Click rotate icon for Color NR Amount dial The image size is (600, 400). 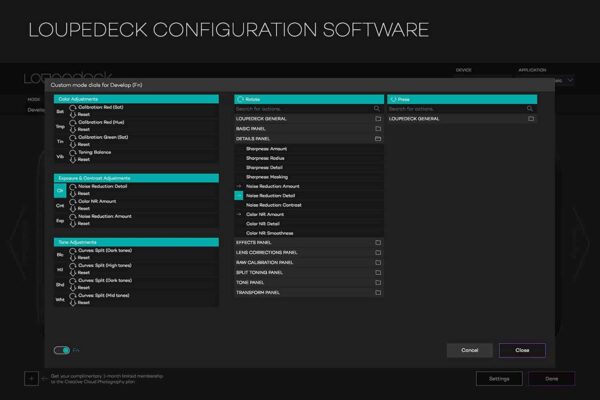(x=71, y=201)
